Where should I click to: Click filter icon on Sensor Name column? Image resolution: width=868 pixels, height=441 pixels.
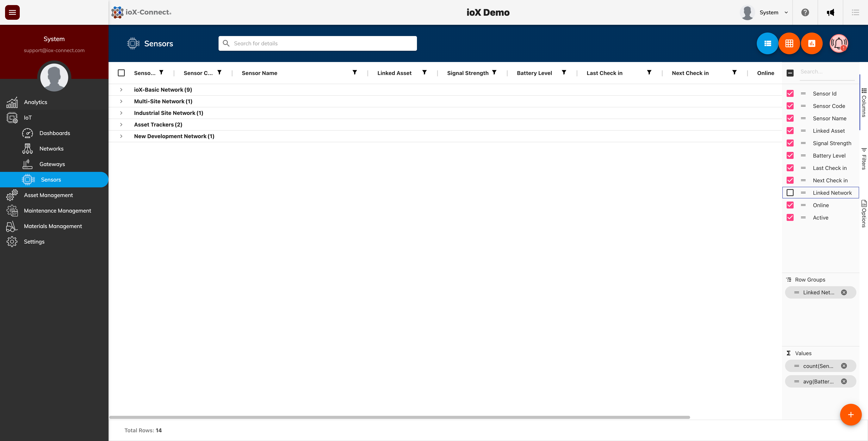click(355, 72)
